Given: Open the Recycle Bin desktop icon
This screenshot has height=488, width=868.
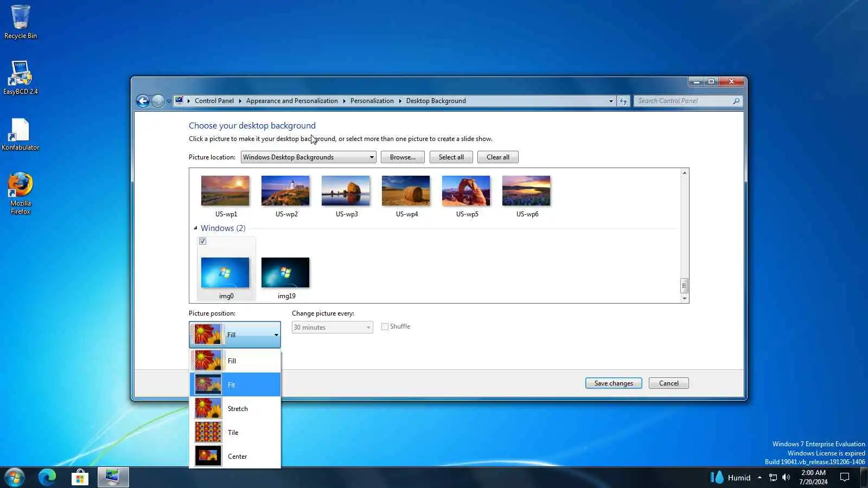Looking at the screenshot, I should [x=21, y=22].
